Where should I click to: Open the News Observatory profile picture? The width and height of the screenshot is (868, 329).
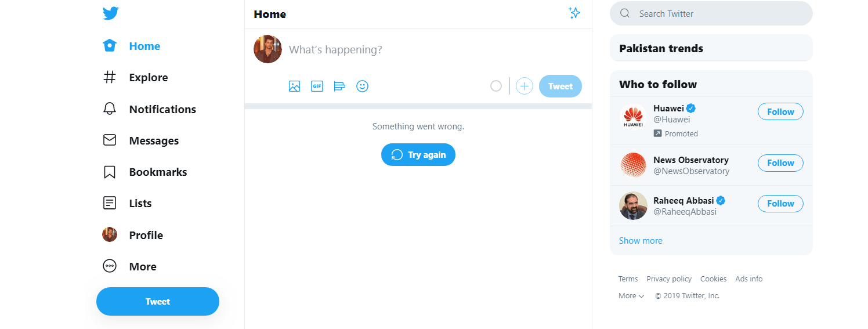click(x=633, y=165)
